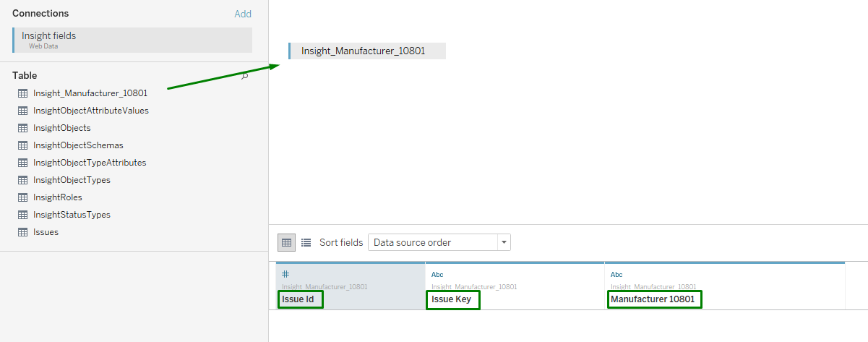The image size is (868, 342).
Task: Click the number type icon above Issue Id
Action: point(285,274)
